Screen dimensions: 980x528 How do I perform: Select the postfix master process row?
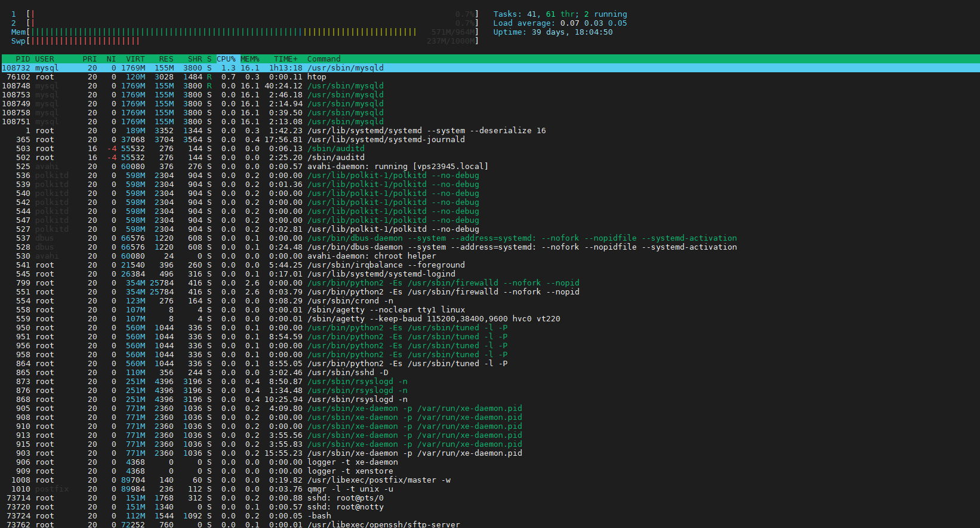point(490,480)
